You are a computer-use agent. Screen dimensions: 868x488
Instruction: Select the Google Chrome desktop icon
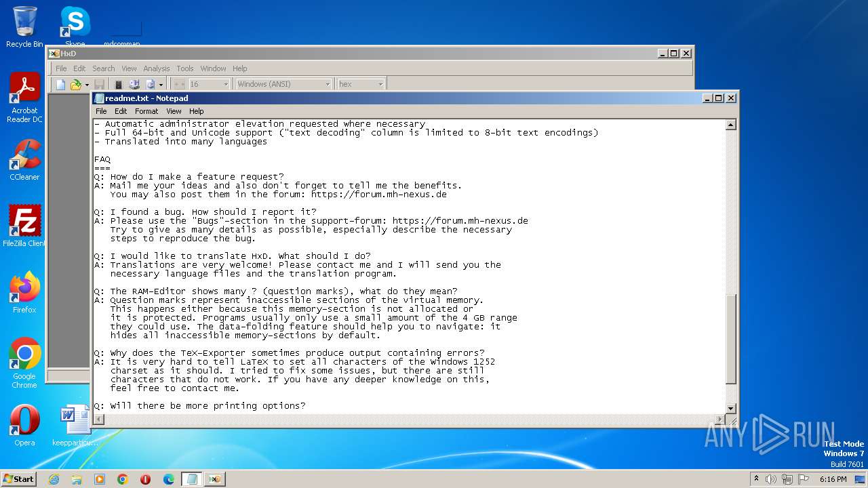(x=24, y=363)
